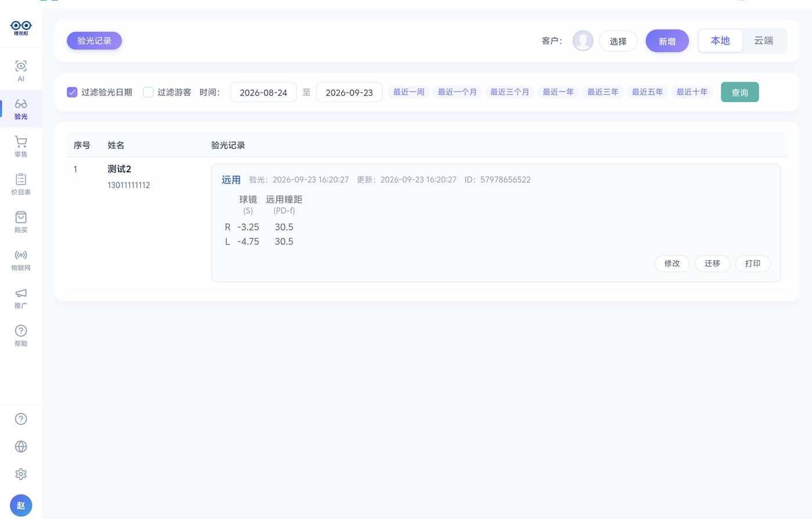The image size is (812, 519).
Task: Click the 新增 button
Action: pyautogui.click(x=667, y=41)
